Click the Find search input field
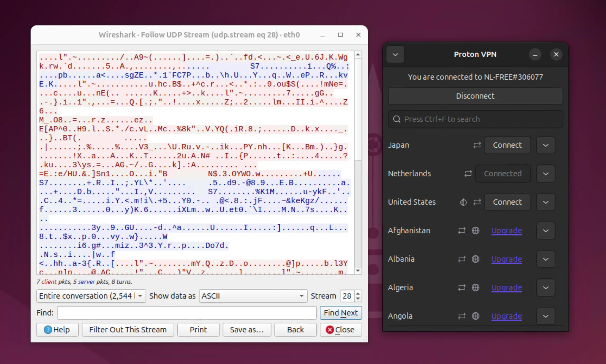 pos(187,313)
